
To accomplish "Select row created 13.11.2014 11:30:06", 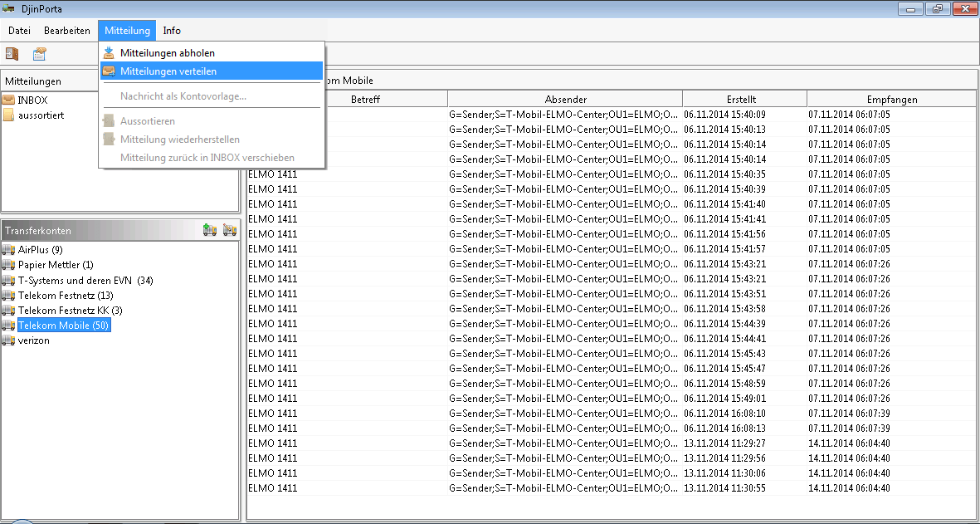I will point(612,473).
